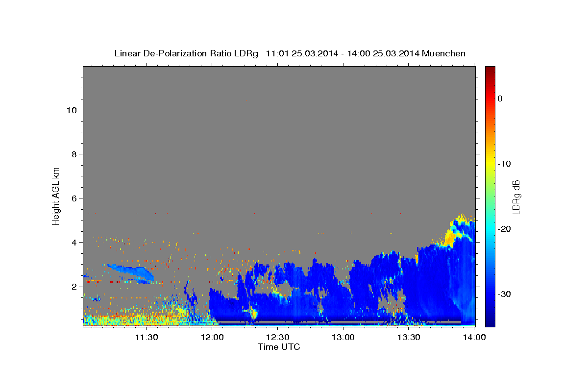The image size is (588, 392).
Task: Click the word 'Muenchen' in the title
Action: [x=444, y=53]
